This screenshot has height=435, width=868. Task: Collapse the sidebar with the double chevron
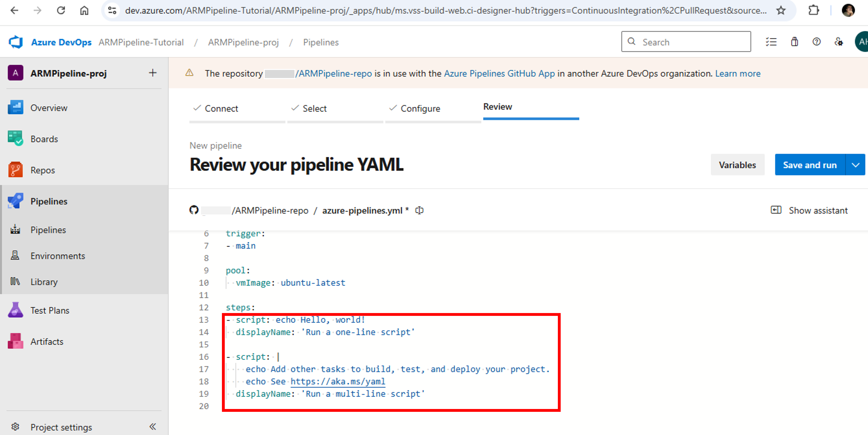[x=153, y=426]
